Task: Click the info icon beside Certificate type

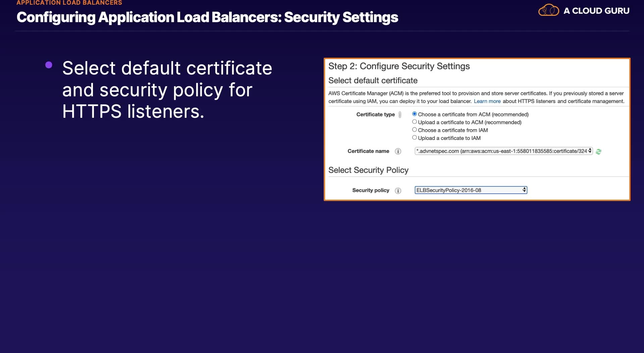Action: coord(400,115)
